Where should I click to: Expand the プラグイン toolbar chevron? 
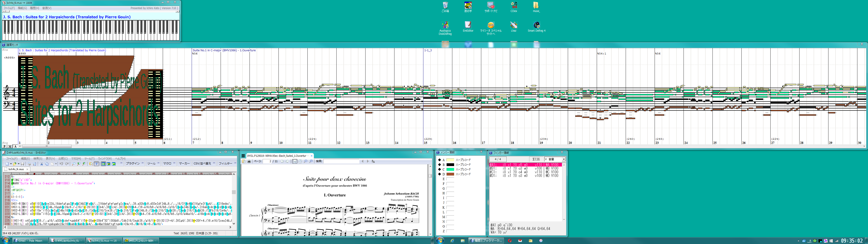[x=143, y=163]
